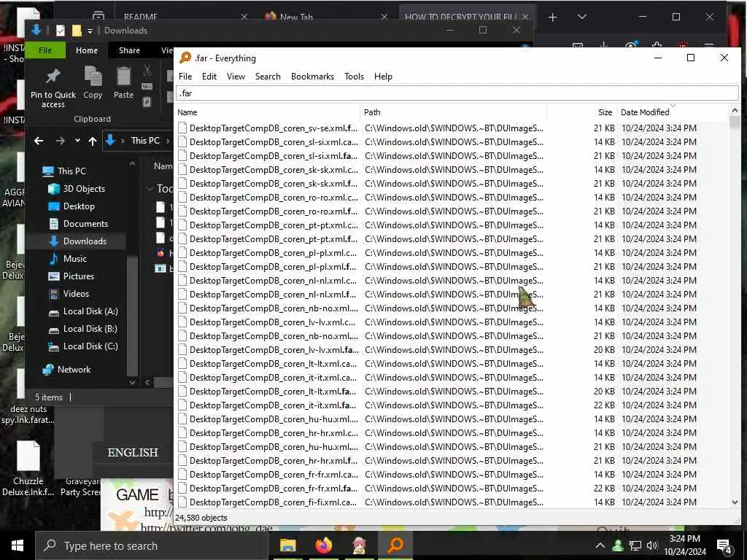747x560 pixels.
Task: Click the .far search input field
Action: 457,93
